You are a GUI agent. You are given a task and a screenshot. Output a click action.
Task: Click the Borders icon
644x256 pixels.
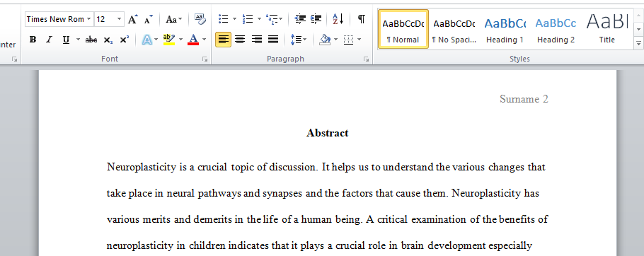tap(348, 40)
